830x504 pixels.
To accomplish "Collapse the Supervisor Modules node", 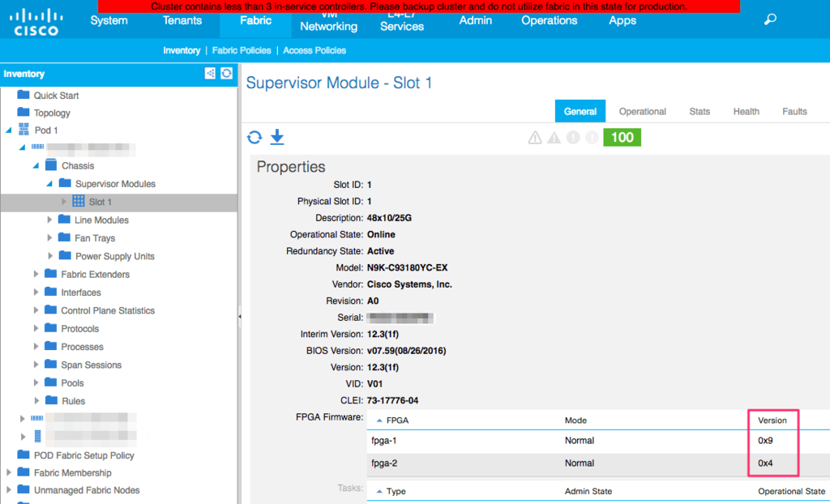I will point(49,184).
